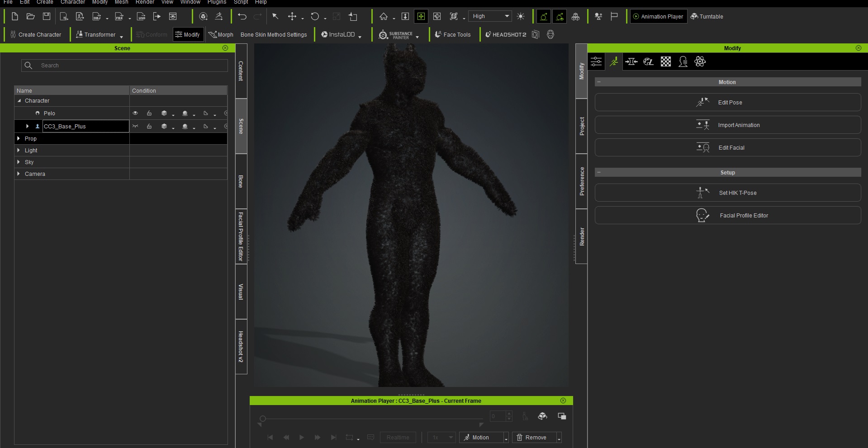Toggle Realtime playback mode
This screenshot has height=448, width=868.
pos(398,438)
